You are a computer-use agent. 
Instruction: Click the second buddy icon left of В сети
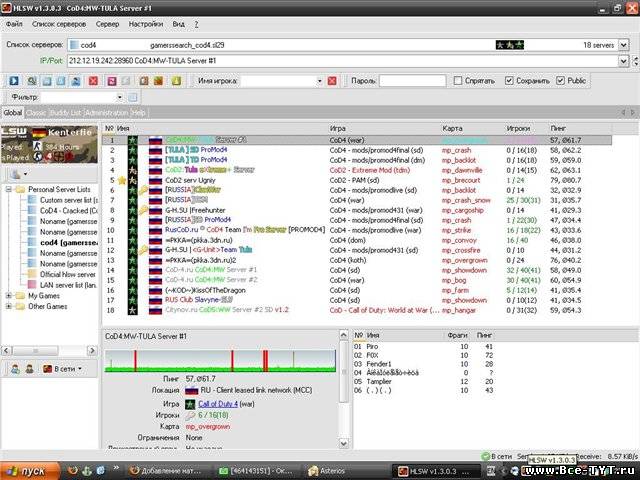pyautogui.click(x=29, y=369)
